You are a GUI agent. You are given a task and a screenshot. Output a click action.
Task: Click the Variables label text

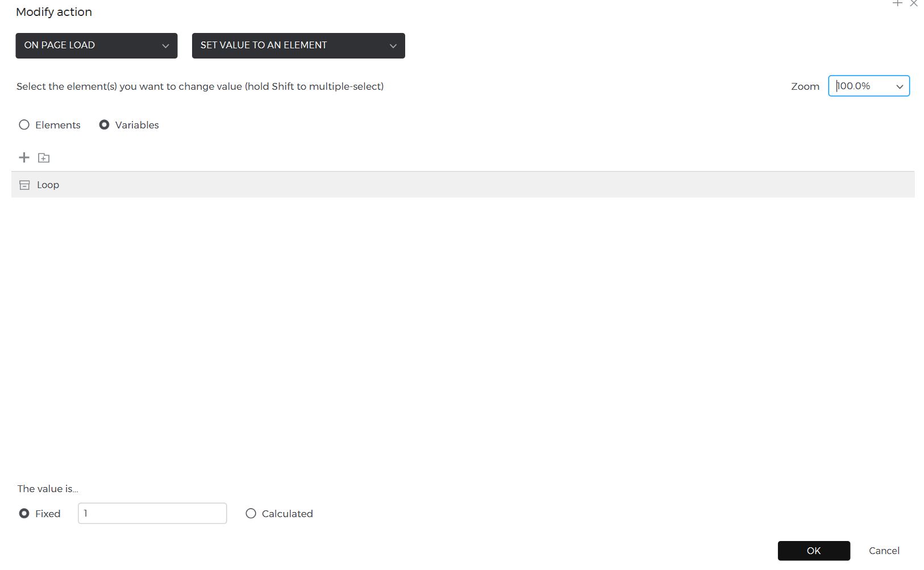[x=137, y=125]
